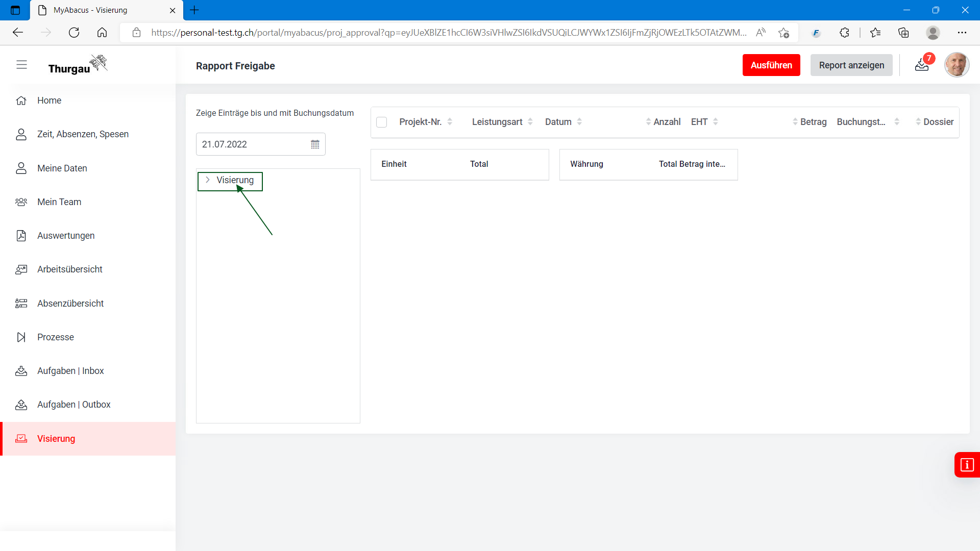The width and height of the screenshot is (980, 551).
Task: Go to Aufgaben | Inbox menu item
Action: pos(70,371)
